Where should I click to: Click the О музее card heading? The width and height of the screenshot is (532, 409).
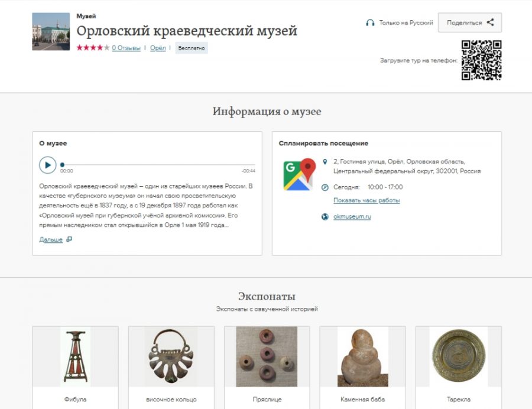tap(53, 143)
